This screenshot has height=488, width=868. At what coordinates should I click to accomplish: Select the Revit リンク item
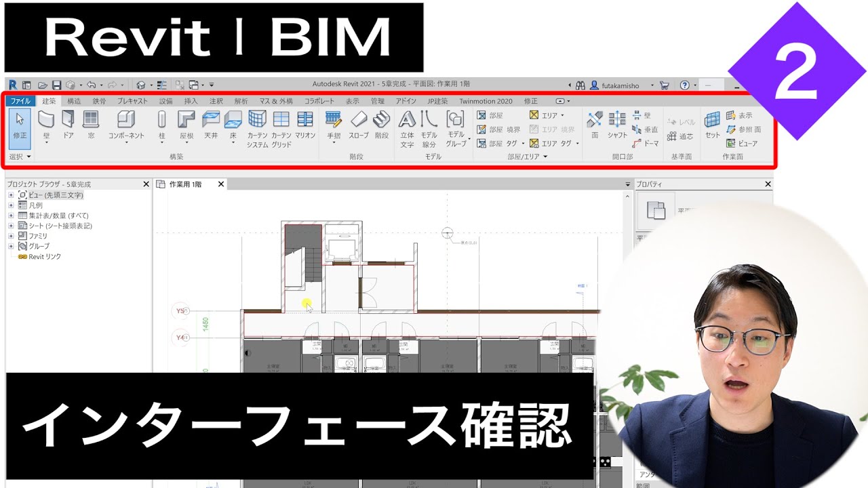(x=39, y=257)
